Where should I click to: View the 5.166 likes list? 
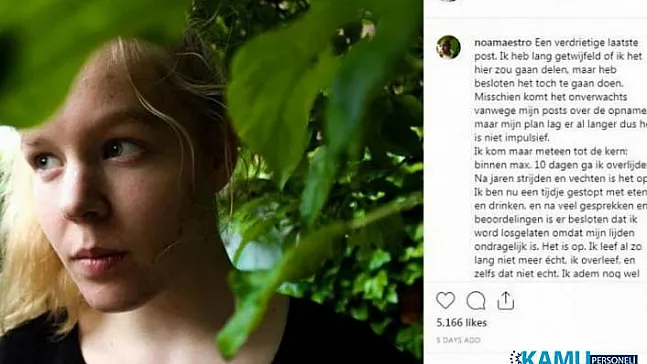[461, 323]
